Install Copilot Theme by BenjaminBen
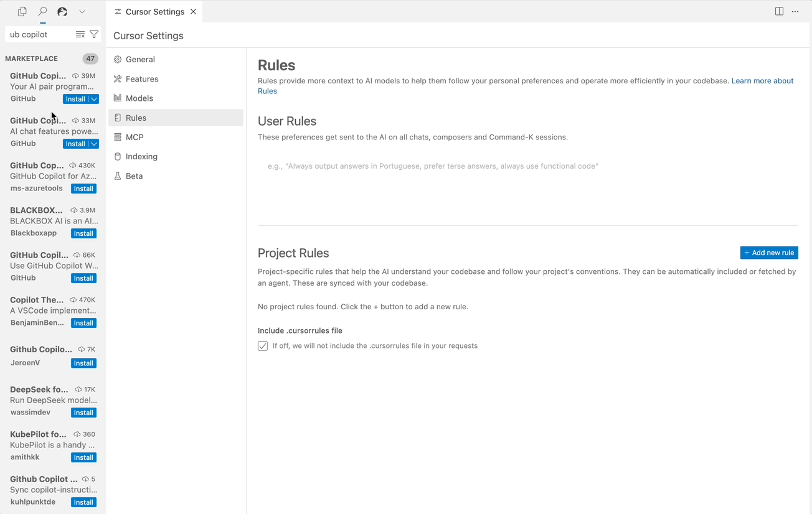The height and width of the screenshot is (514, 812). tap(83, 323)
